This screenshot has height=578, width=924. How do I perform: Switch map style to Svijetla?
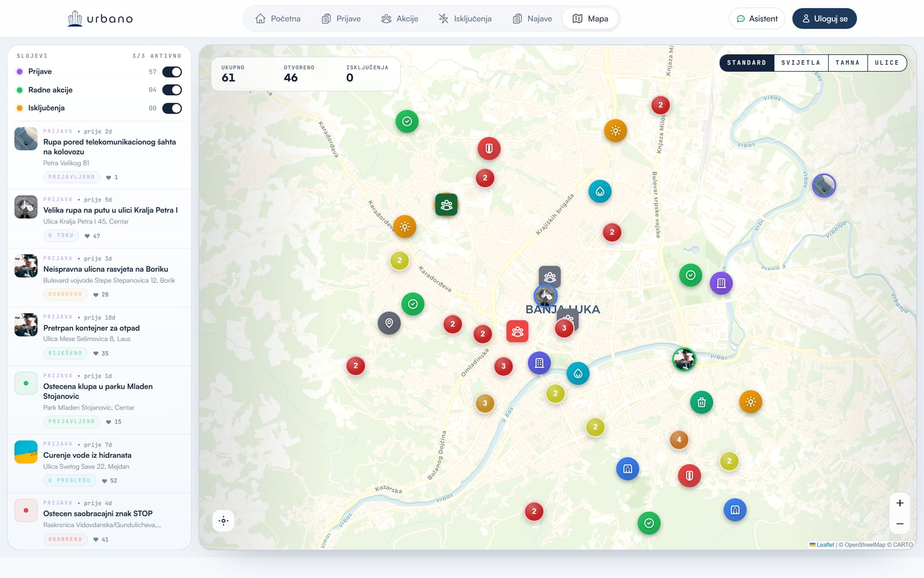(801, 62)
